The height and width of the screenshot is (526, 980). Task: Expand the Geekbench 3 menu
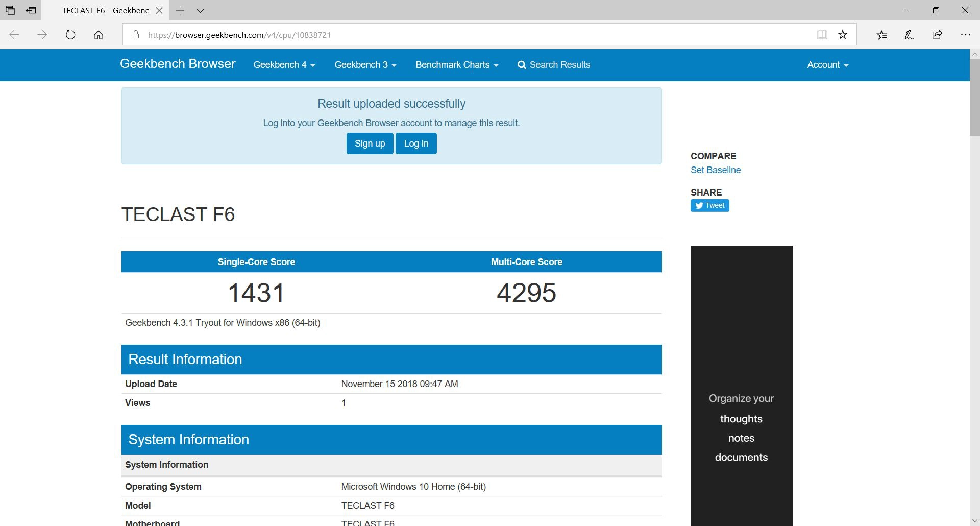click(x=365, y=65)
